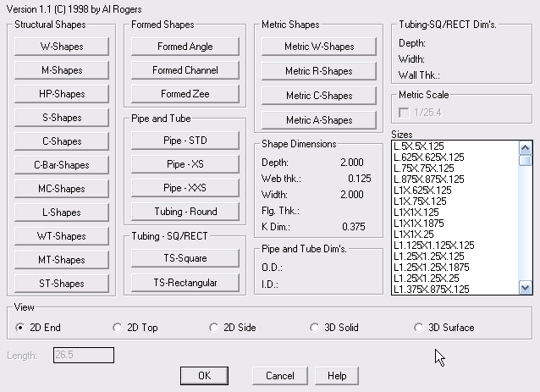
Task: Choose Pipe - STD button
Action: [185, 141]
